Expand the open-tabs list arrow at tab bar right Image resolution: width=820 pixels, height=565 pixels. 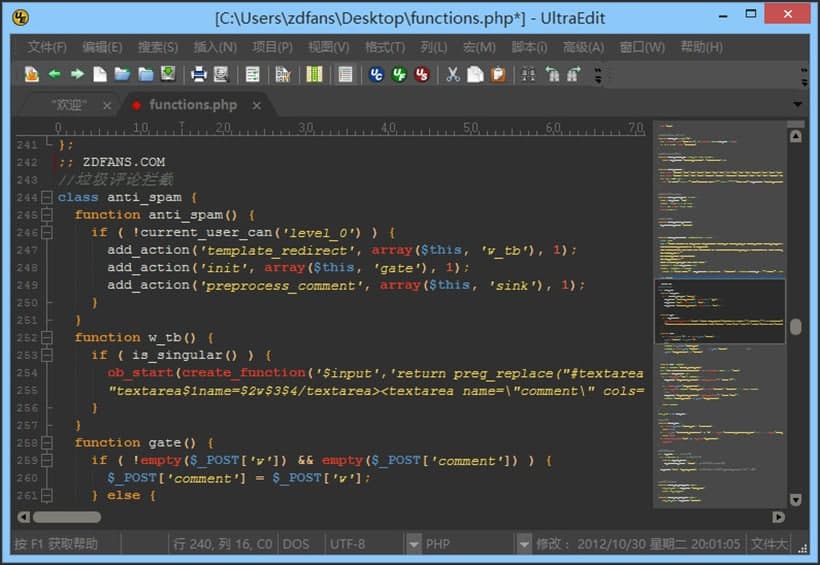pyautogui.click(x=797, y=104)
